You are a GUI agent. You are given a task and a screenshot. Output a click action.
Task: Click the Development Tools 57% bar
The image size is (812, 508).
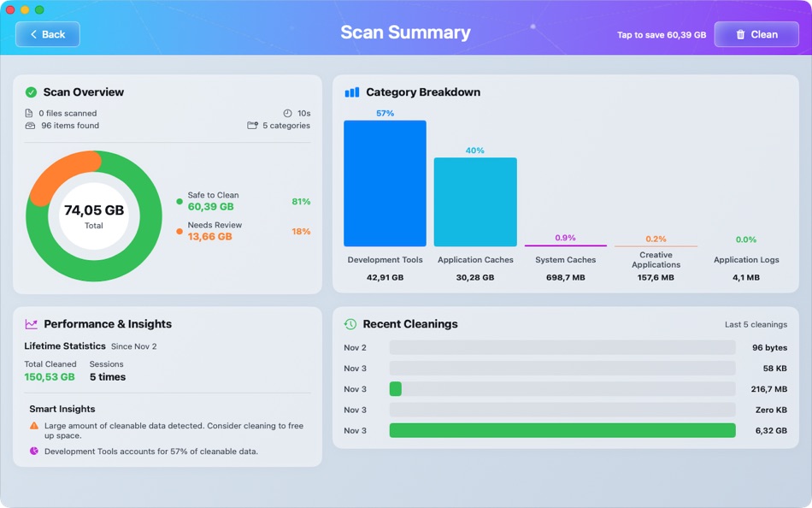pyautogui.click(x=384, y=184)
